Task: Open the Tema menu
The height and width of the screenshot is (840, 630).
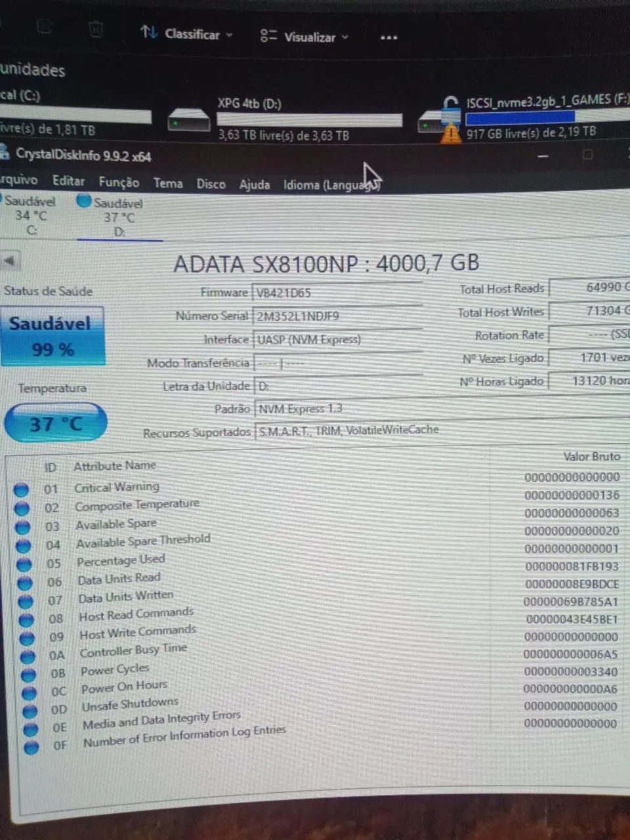Action: (168, 183)
